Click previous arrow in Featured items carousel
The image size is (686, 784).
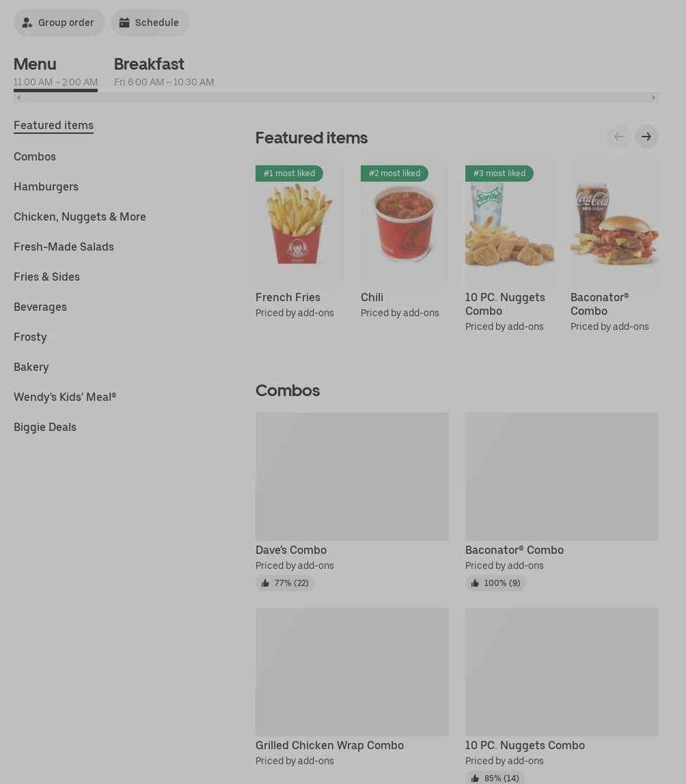pyautogui.click(x=619, y=137)
